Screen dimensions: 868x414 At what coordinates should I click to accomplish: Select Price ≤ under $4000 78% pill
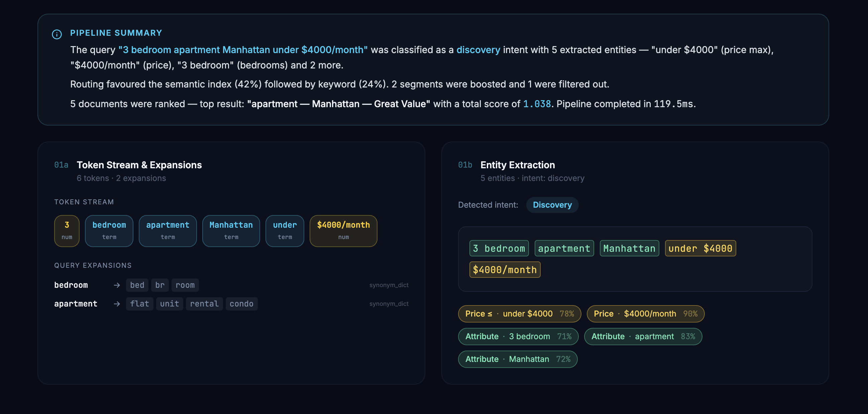click(519, 314)
